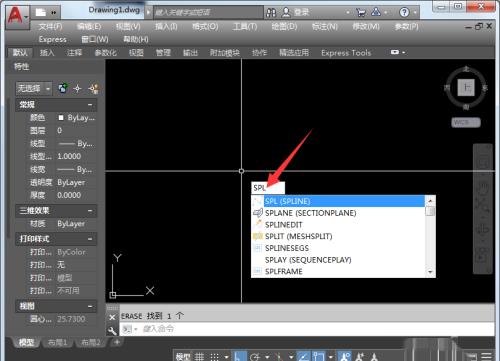Screen dimensions: 500x361
Task: Open the 无选择 selection dropdown in Properties
Action: [x=34, y=88]
